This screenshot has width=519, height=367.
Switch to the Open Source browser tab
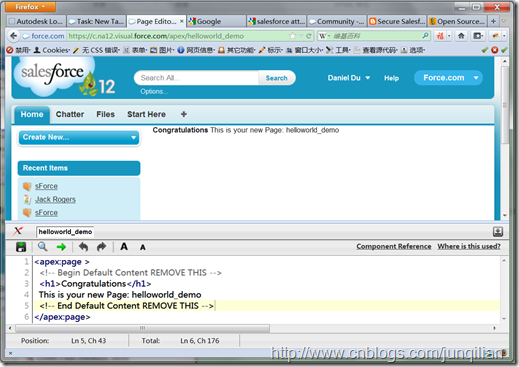pos(457,21)
